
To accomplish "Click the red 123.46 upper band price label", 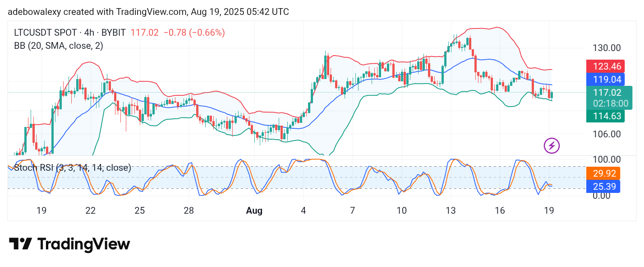I will [x=607, y=66].
